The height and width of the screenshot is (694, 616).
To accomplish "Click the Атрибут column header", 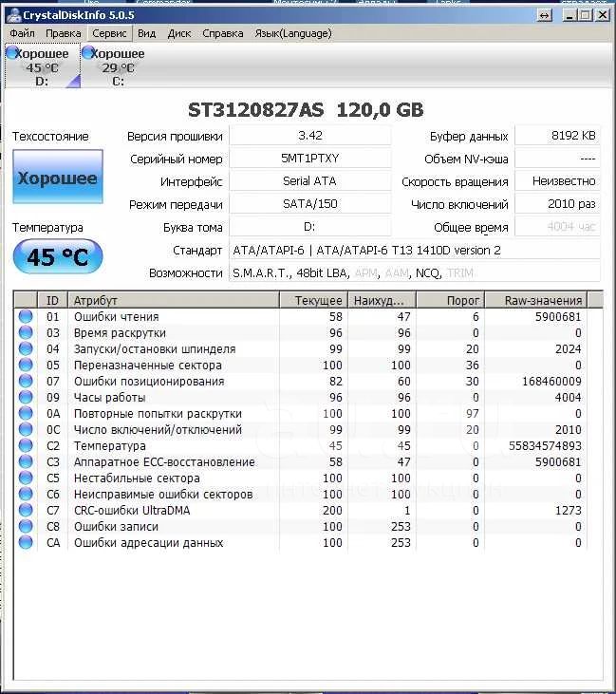I will click(x=174, y=300).
